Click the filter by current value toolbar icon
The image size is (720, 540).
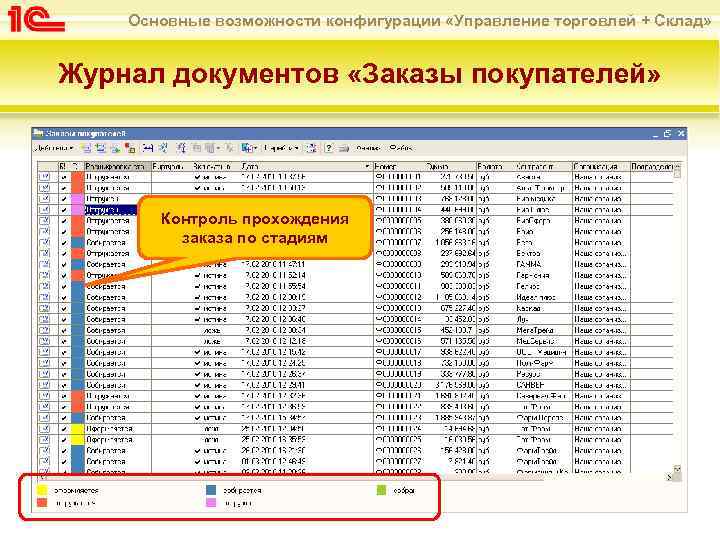click(182, 148)
